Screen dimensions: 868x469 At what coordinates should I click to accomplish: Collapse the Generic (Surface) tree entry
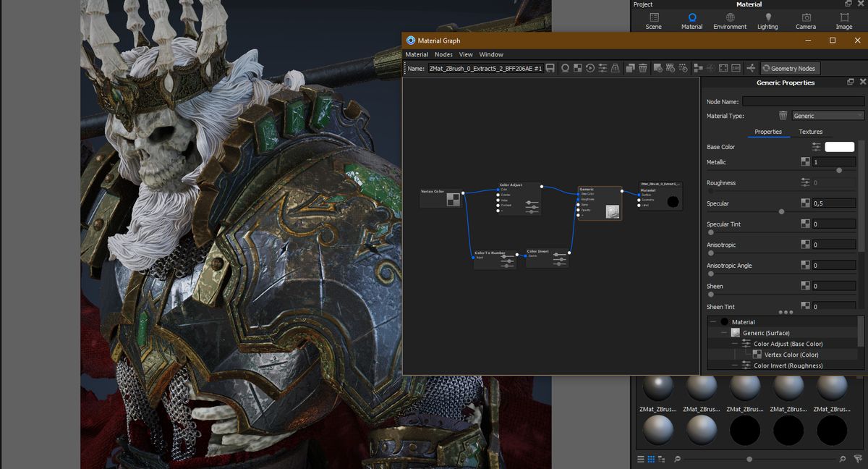click(723, 332)
